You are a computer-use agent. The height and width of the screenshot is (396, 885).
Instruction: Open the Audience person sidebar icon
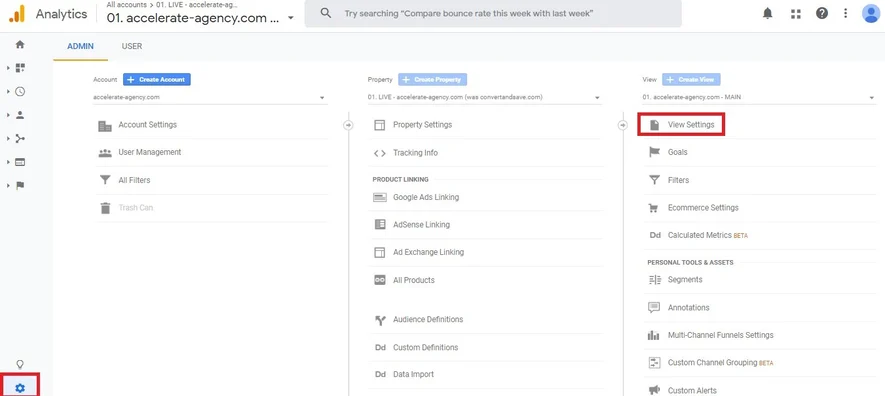click(20, 115)
